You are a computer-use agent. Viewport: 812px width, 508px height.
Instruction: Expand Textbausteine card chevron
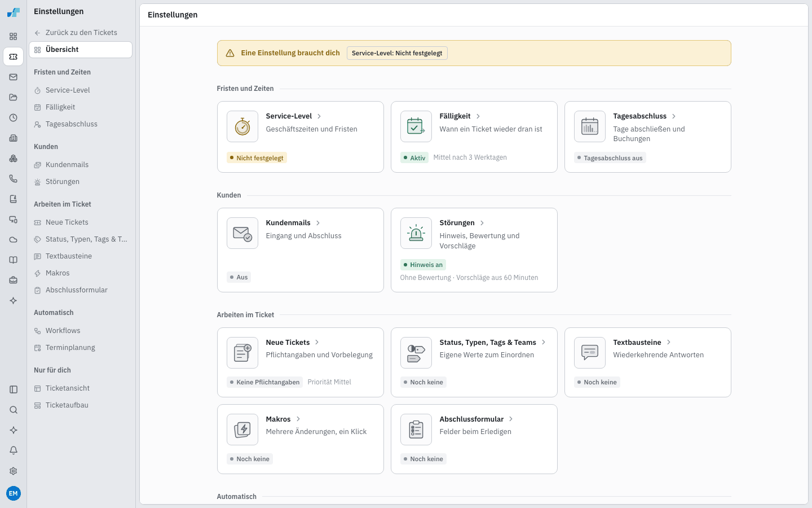pyautogui.click(x=669, y=342)
